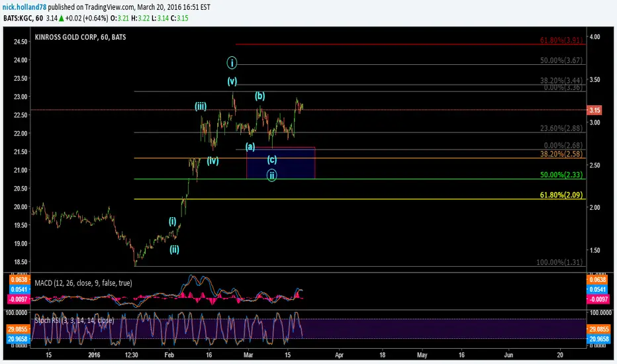Click the 12:30 time axis label
Screen dimensions: 617x364
click(x=132, y=355)
